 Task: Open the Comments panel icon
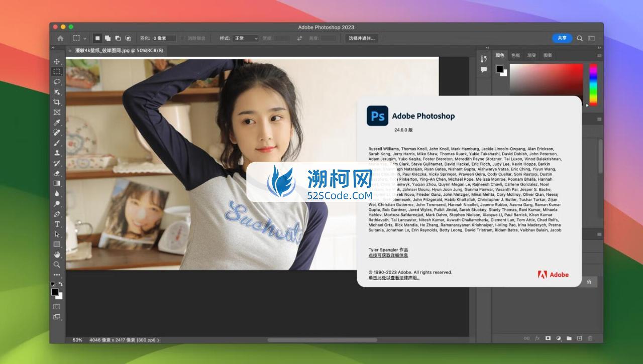(484, 70)
